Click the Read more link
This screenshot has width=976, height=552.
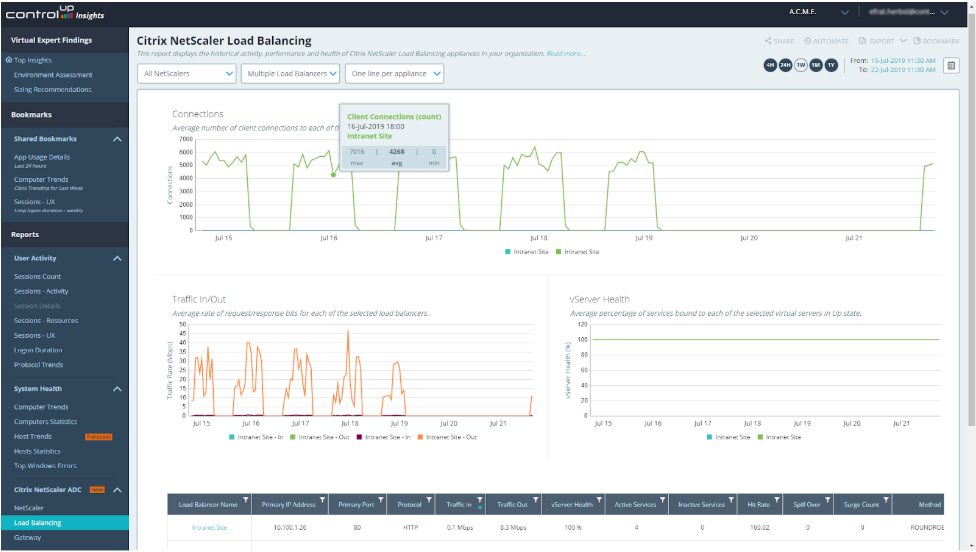click(x=565, y=54)
